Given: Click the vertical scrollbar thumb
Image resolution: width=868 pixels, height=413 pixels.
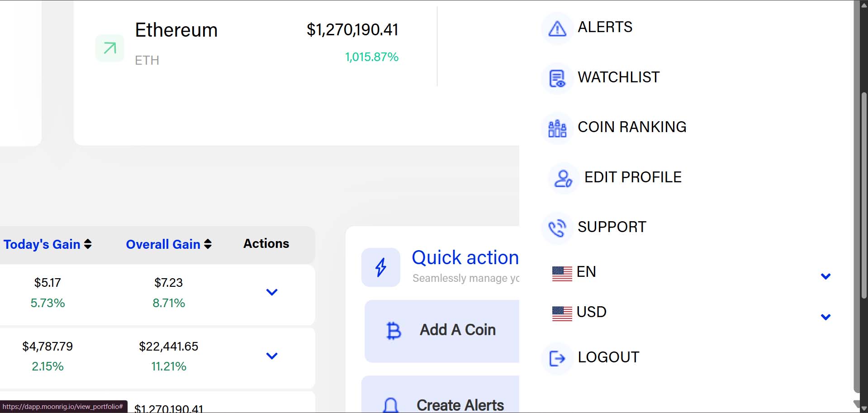Looking at the screenshot, I should pyautogui.click(x=864, y=195).
